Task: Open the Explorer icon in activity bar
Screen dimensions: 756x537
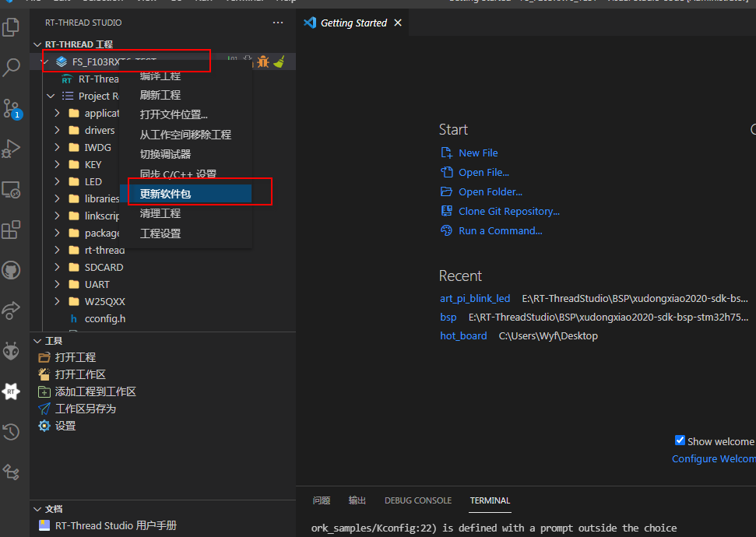Action: click(12, 26)
